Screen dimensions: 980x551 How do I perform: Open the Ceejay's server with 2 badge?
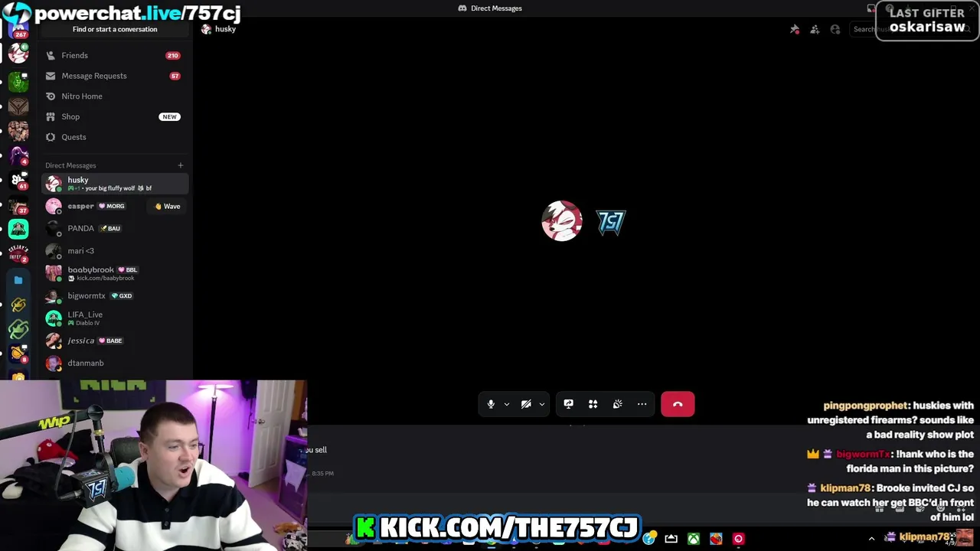pos(18,253)
